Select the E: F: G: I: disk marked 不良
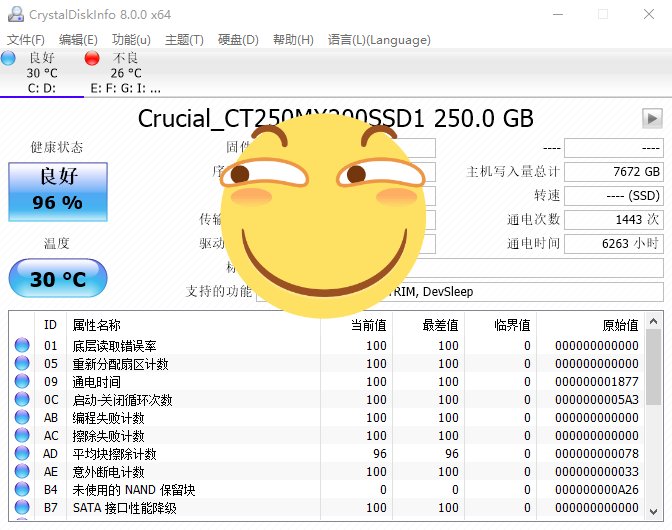This screenshot has height=530, width=672. tap(125, 72)
